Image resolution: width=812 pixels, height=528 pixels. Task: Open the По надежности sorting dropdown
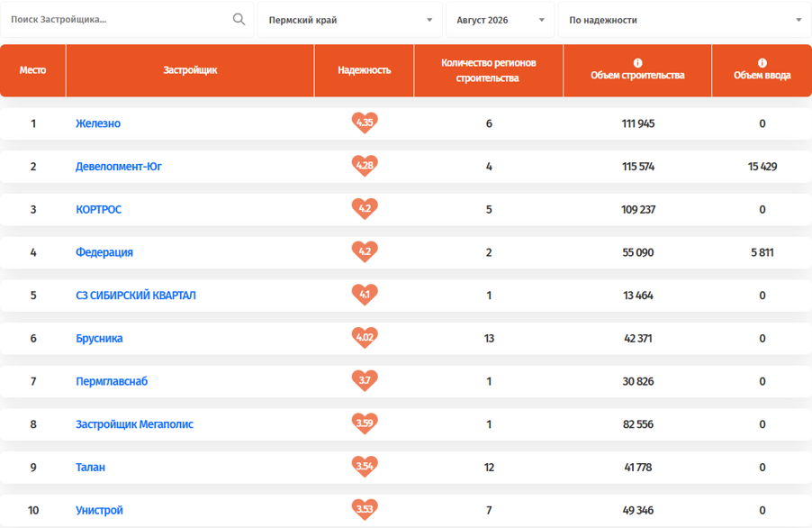click(684, 20)
